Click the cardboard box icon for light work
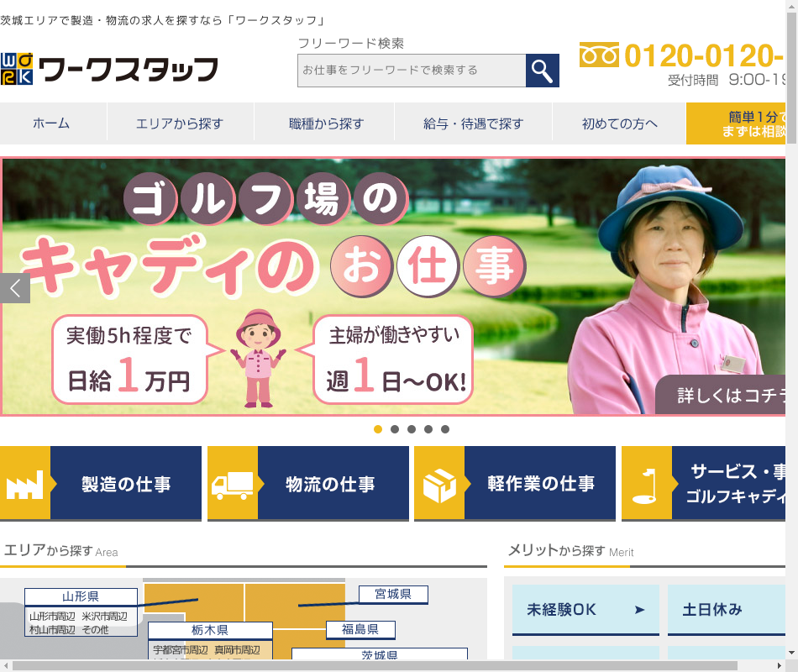This screenshot has width=798, height=672. point(438,485)
